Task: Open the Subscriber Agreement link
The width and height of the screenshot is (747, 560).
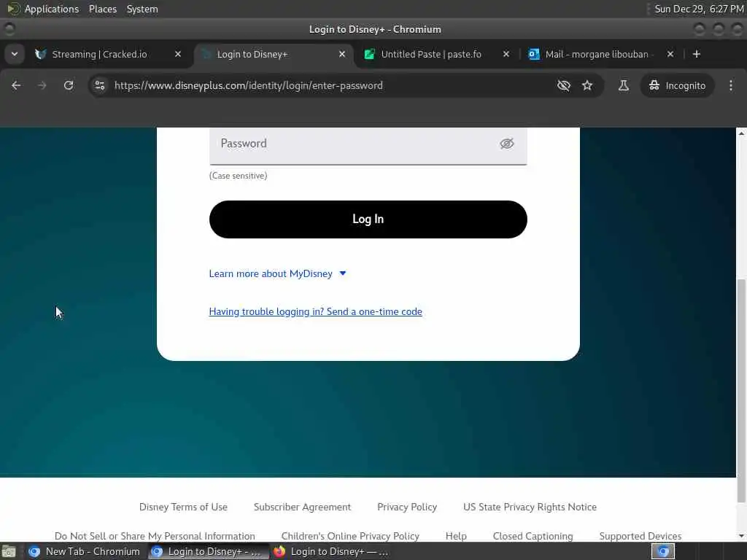Action: pyautogui.click(x=302, y=507)
